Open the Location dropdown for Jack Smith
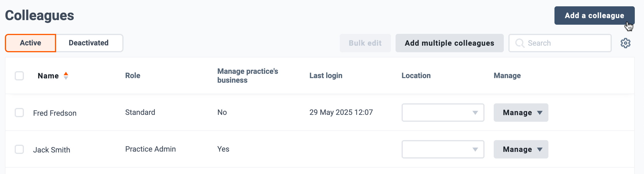 [x=443, y=149]
